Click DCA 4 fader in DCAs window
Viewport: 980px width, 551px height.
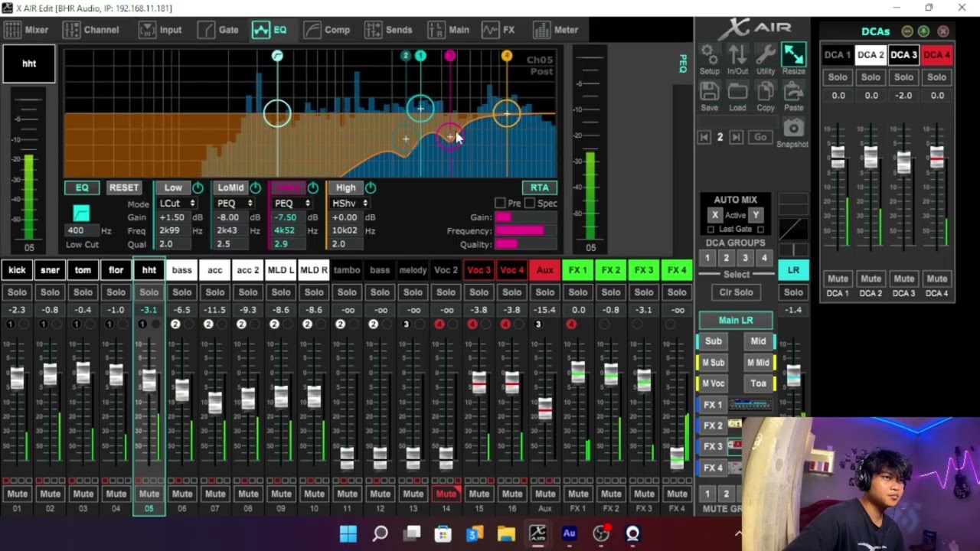pyautogui.click(x=936, y=158)
